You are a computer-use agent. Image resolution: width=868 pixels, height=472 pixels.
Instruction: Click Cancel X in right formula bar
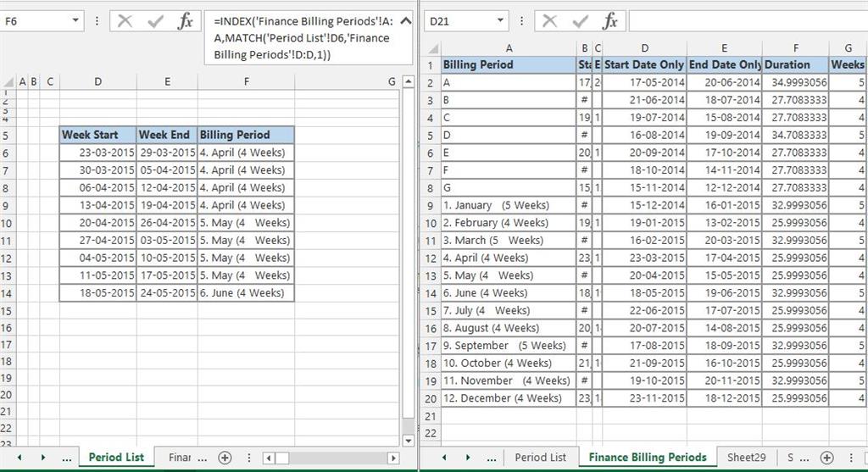(549, 21)
